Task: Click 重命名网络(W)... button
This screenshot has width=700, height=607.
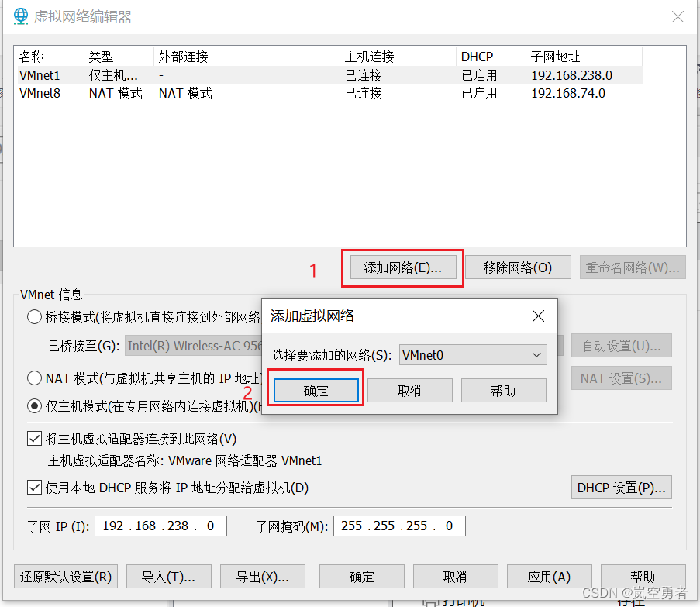Action: (633, 267)
